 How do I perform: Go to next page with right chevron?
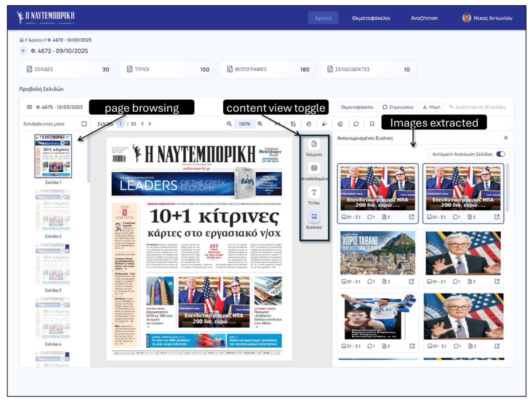(x=150, y=124)
